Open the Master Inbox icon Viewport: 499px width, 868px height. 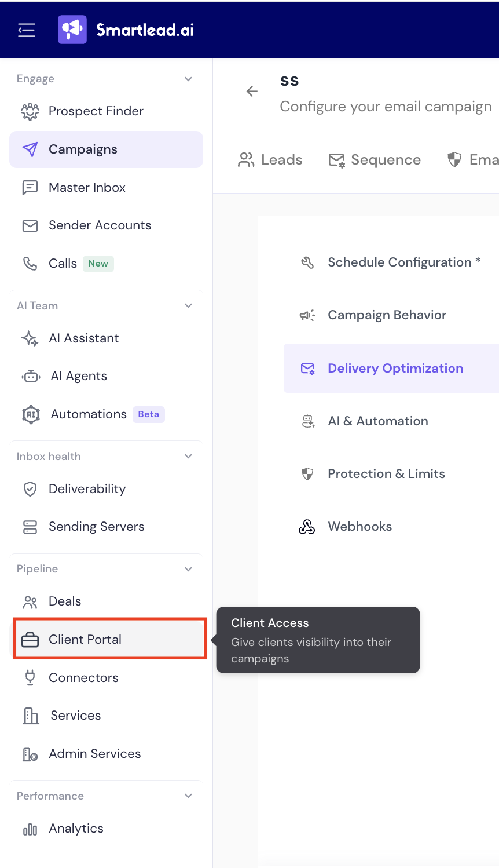click(30, 187)
